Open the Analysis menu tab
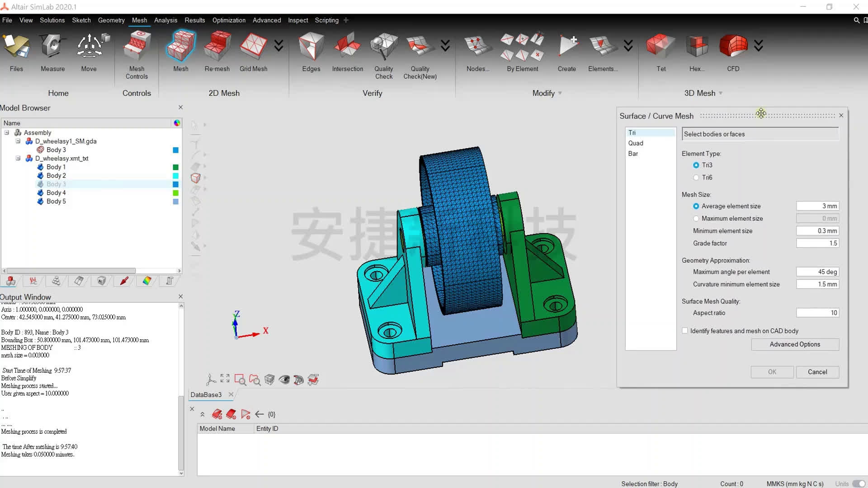The width and height of the screenshot is (868, 488). [x=165, y=20]
